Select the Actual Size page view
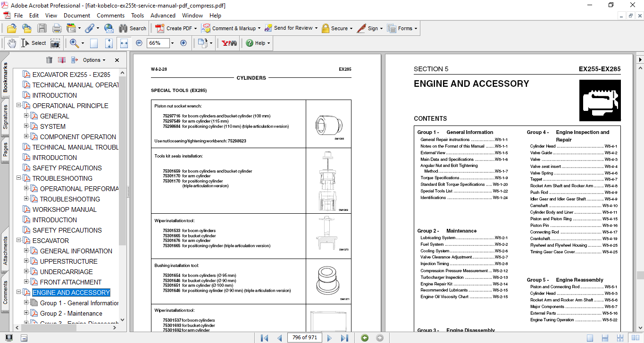Screen dimensions: 644x343 [x=94, y=43]
